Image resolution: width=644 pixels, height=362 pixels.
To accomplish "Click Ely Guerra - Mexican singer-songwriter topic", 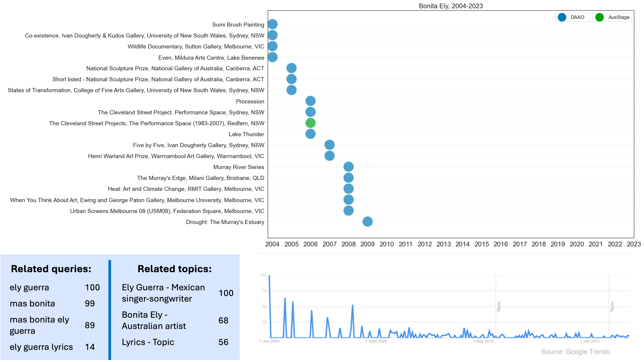I will 163,293.
